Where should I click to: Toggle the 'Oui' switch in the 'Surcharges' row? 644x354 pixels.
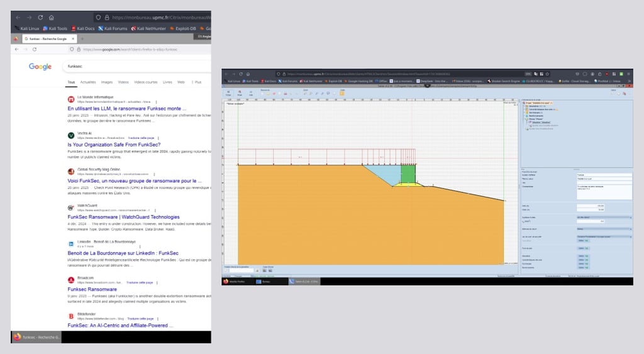tap(583, 263)
